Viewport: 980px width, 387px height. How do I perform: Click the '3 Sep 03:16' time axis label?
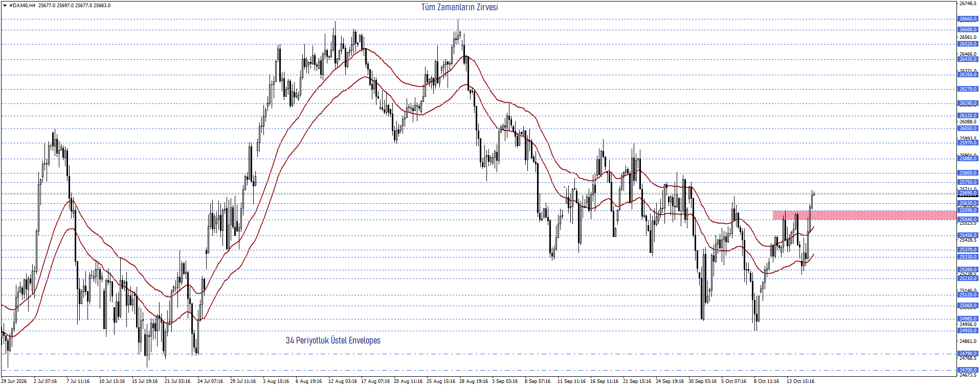505,381
